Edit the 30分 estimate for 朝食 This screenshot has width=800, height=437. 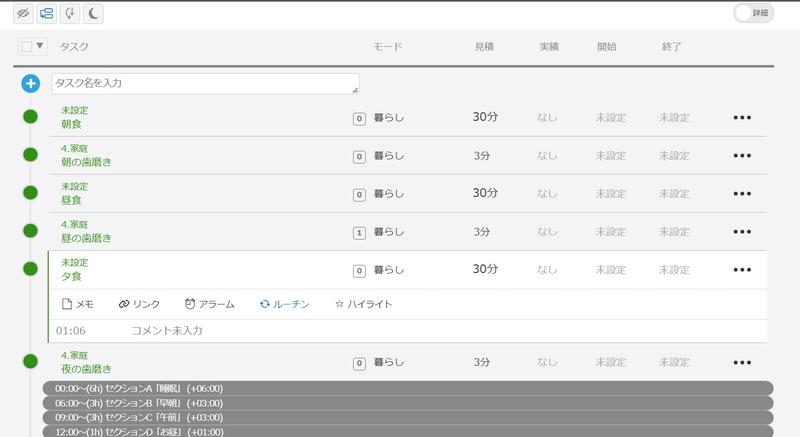(485, 117)
